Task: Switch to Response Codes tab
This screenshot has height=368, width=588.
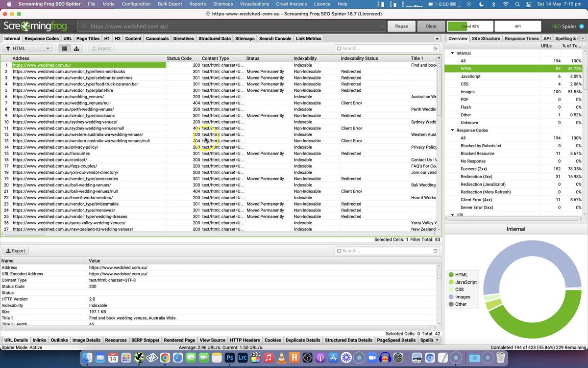Action: click(x=42, y=38)
